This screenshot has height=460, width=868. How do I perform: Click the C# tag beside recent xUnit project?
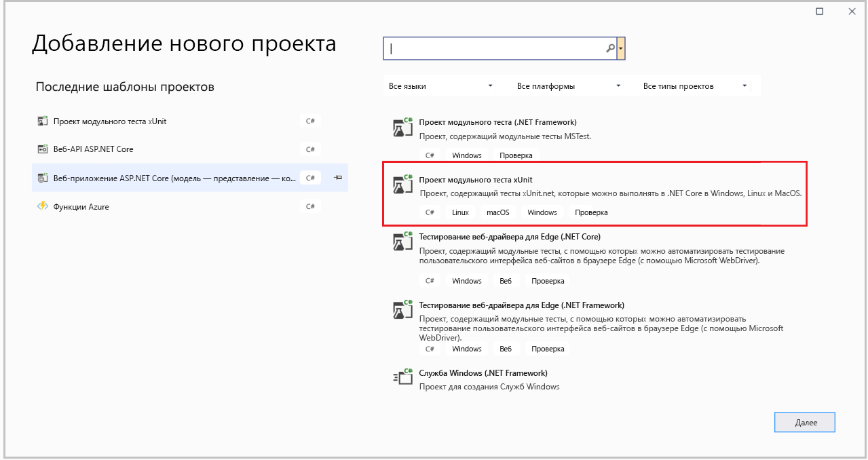coord(310,121)
